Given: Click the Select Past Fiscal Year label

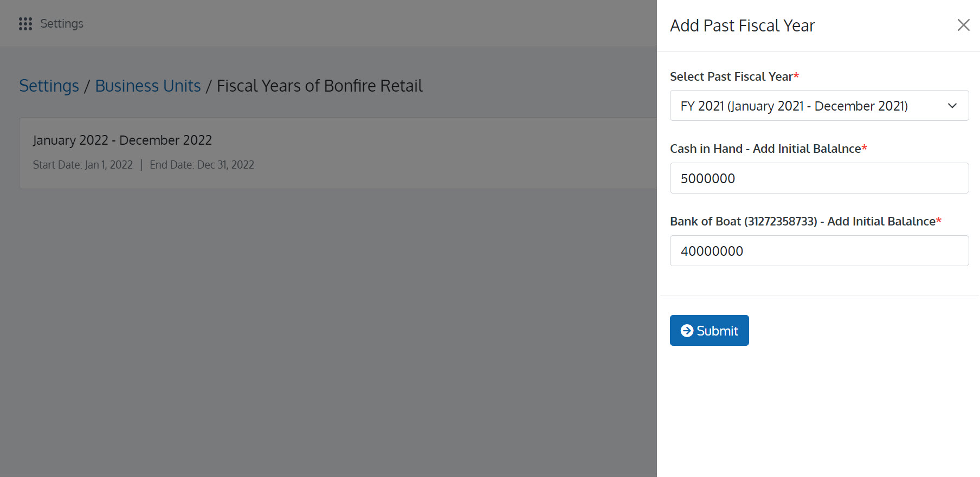Looking at the screenshot, I should 734,76.
